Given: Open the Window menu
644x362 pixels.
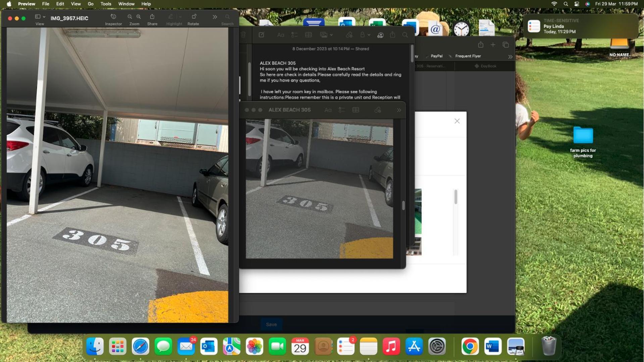Looking at the screenshot, I should (126, 4).
